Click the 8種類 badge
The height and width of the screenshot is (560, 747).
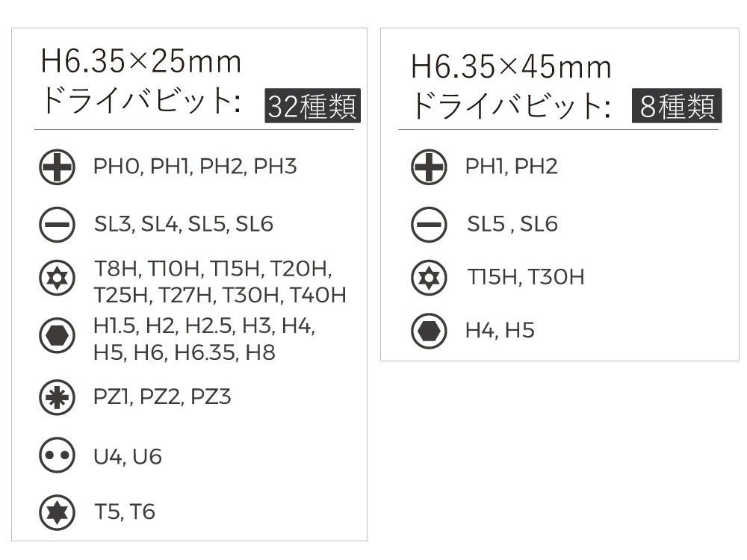point(677,107)
